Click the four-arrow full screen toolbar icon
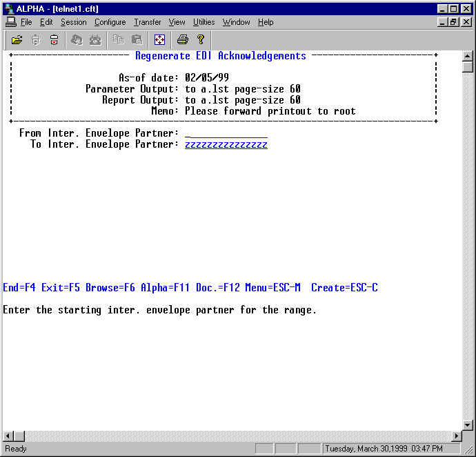 159,39
